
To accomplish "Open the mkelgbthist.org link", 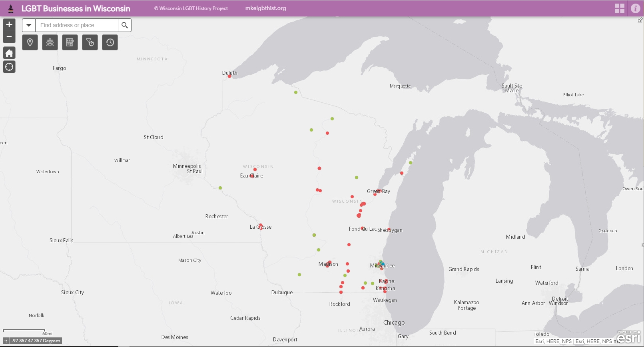I will (x=265, y=8).
